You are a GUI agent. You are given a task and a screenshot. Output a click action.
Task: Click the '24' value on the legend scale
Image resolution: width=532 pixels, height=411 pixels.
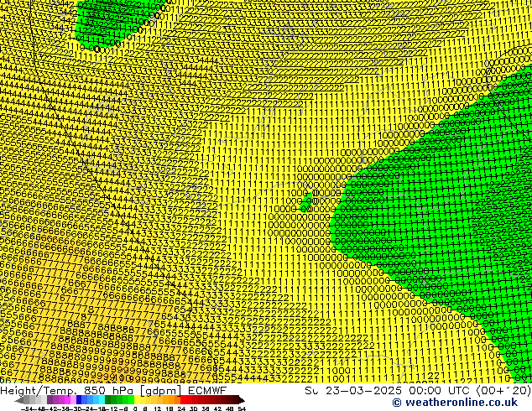pos(182,408)
